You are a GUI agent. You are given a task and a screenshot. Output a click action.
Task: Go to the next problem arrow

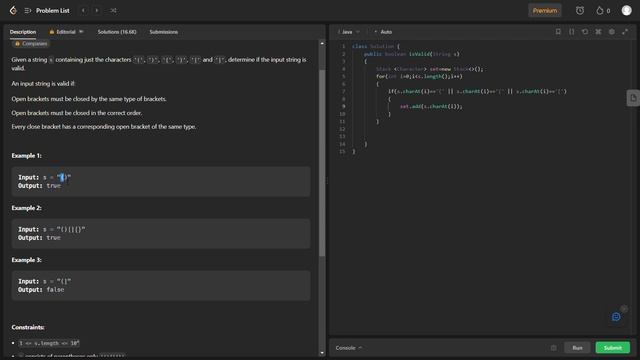tap(97, 11)
